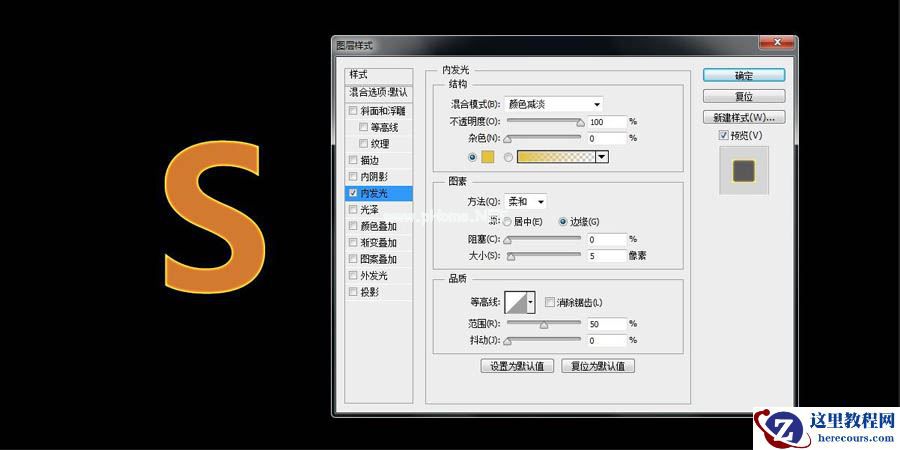Click the 阻塞 slider track

543,238
